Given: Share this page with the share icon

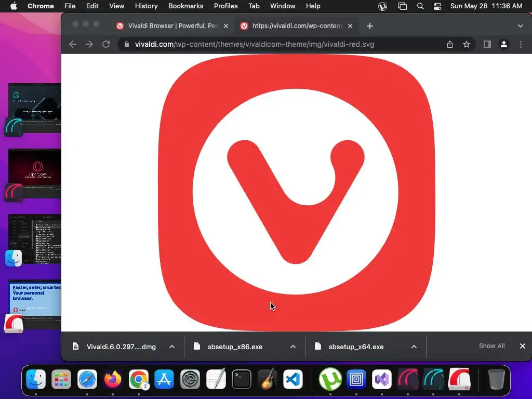Looking at the screenshot, I should [450, 44].
